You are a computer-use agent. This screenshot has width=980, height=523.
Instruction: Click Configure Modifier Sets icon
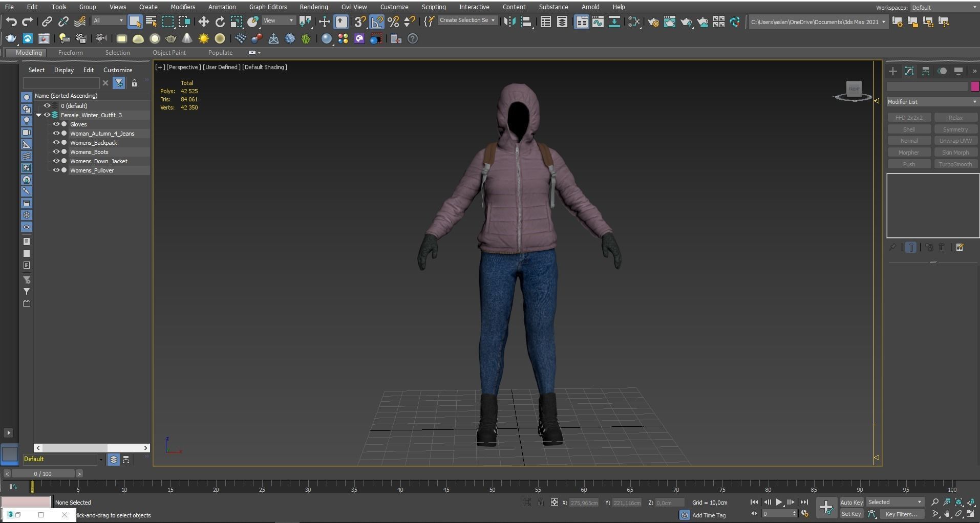coord(960,247)
